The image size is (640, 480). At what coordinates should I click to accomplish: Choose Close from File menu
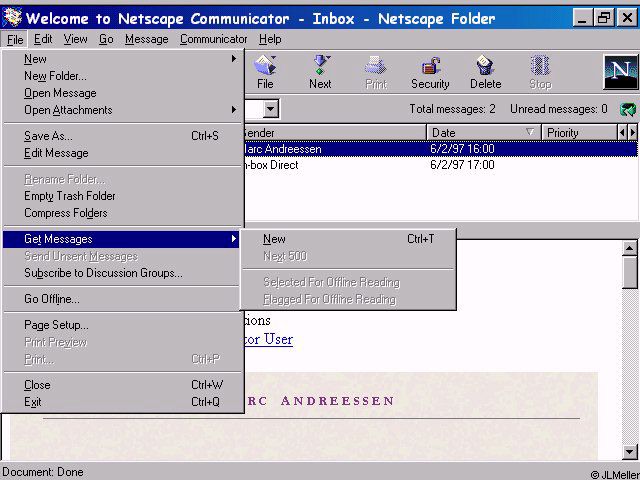121,385
